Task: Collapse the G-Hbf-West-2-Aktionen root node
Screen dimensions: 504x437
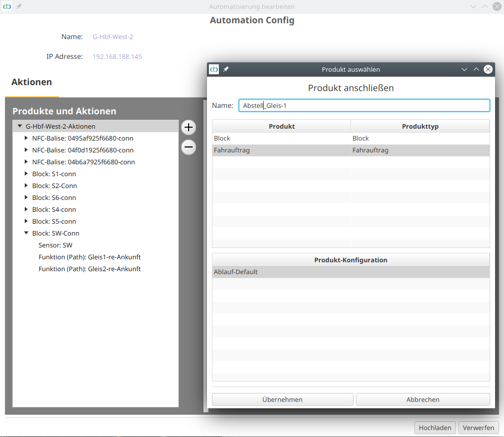Action: point(20,126)
